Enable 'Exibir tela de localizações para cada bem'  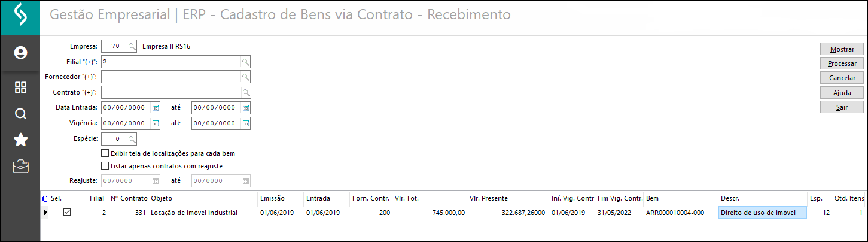105,153
